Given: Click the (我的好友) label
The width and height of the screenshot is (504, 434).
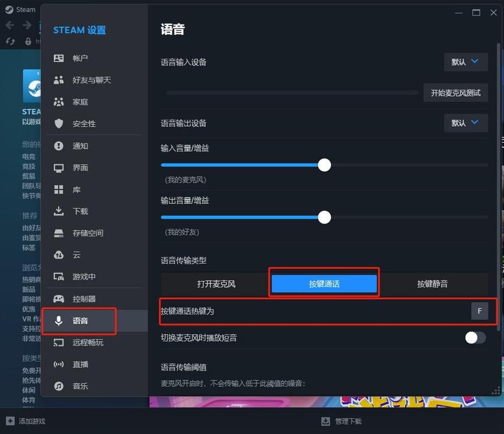Looking at the screenshot, I should click(x=182, y=232).
